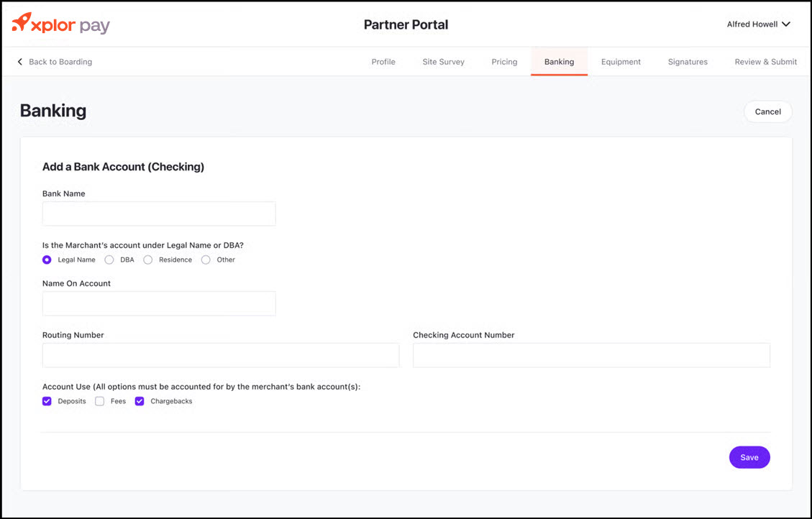Focus the Bank Name input field

click(159, 213)
